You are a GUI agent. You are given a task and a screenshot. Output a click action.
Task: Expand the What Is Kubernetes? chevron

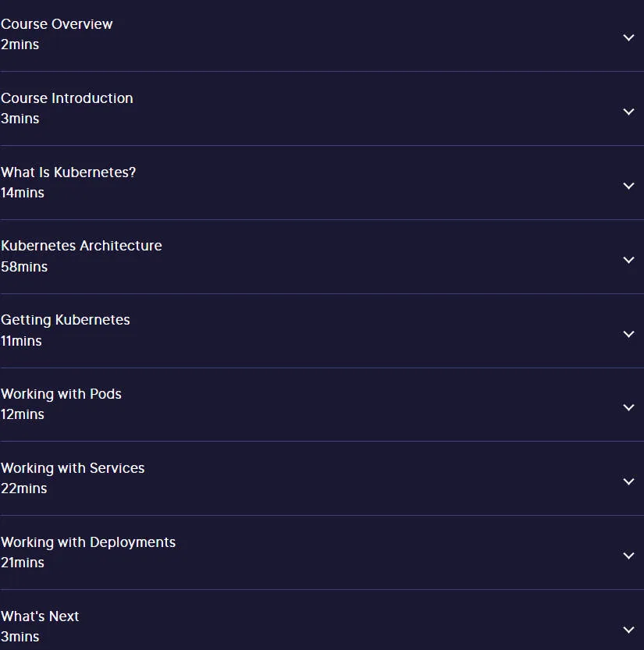(x=628, y=186)
